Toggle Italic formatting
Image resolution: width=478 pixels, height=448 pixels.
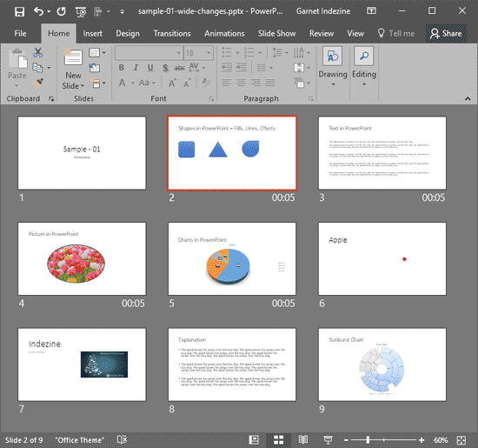[x=136, y=68]
